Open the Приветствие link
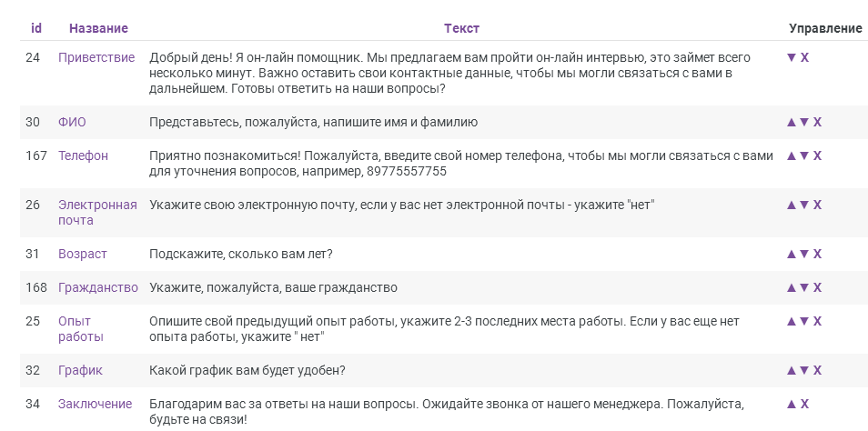The image size is (868, 431). click(x=96, y=57)
